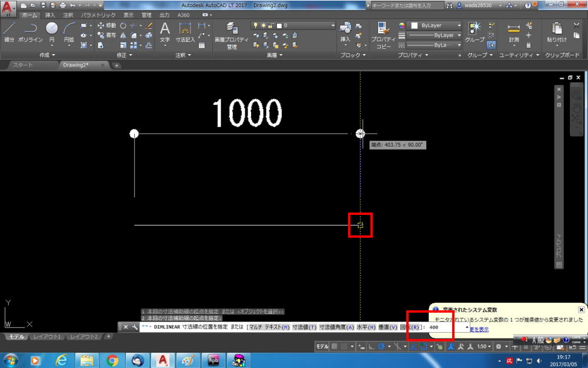This screenshot has height=368, width=588.
Task: Select the 線分 (Line) tool
Action: (9, 32)
